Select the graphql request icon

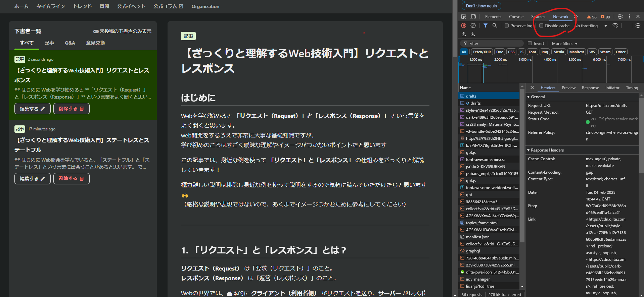462,251
